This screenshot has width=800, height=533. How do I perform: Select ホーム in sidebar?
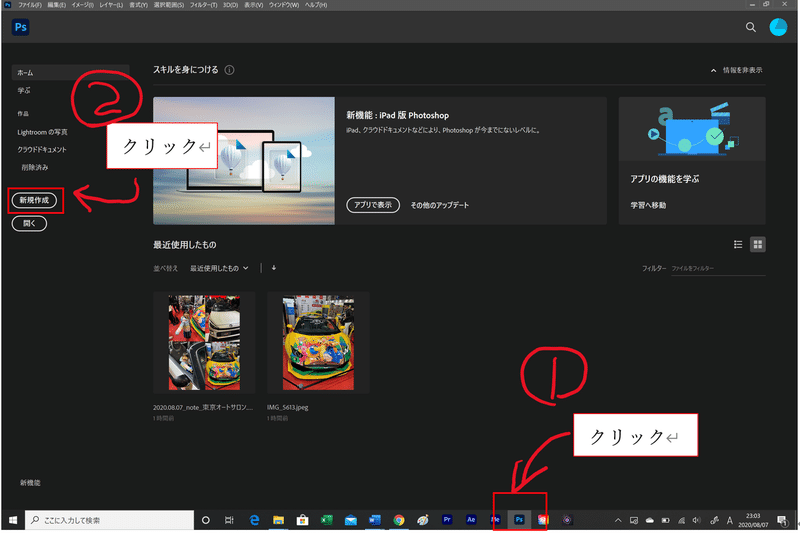tap(70, 72)
